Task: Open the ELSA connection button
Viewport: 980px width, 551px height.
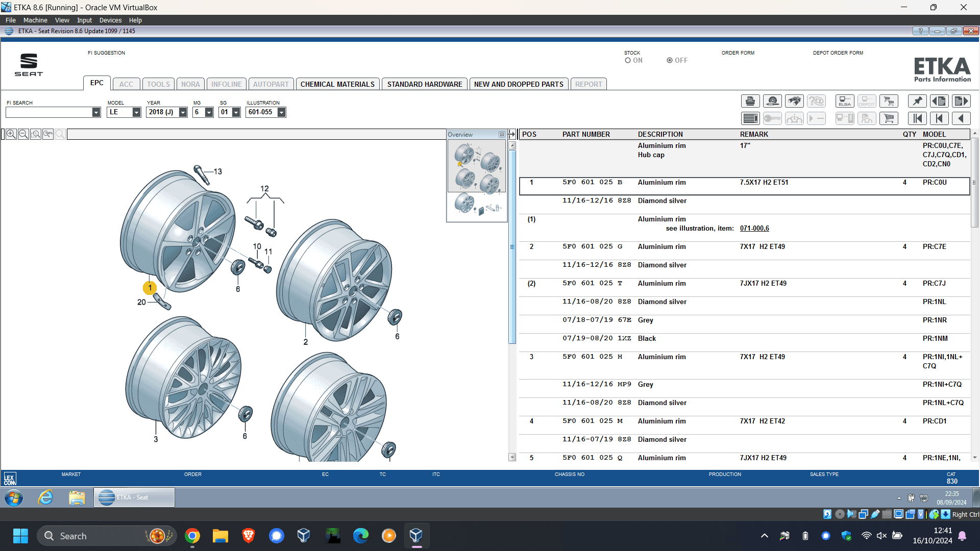Action: pos(845,102)
